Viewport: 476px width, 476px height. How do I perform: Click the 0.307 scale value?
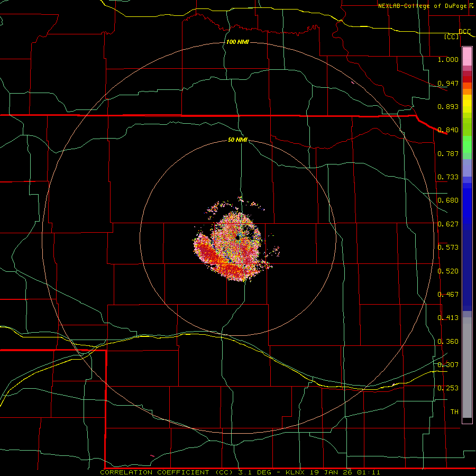pos(448,364)
